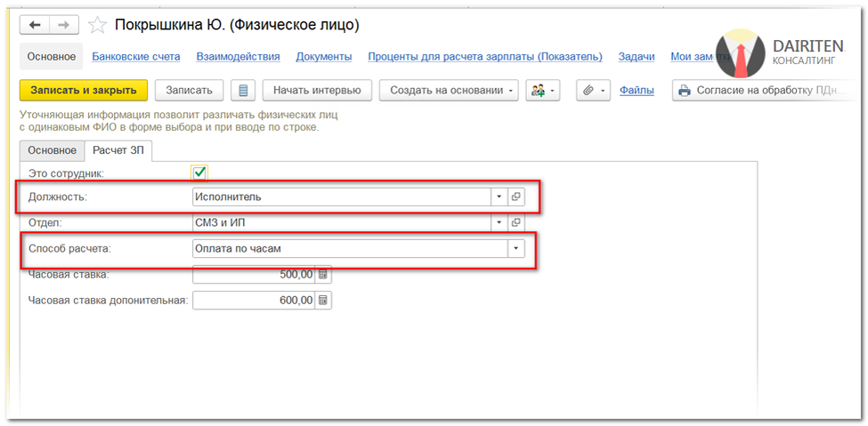This screenshot has width=868, height=426.
Task: Click printer icon for Согласие на обработку ПДн
Action: (x=685, y=91)
